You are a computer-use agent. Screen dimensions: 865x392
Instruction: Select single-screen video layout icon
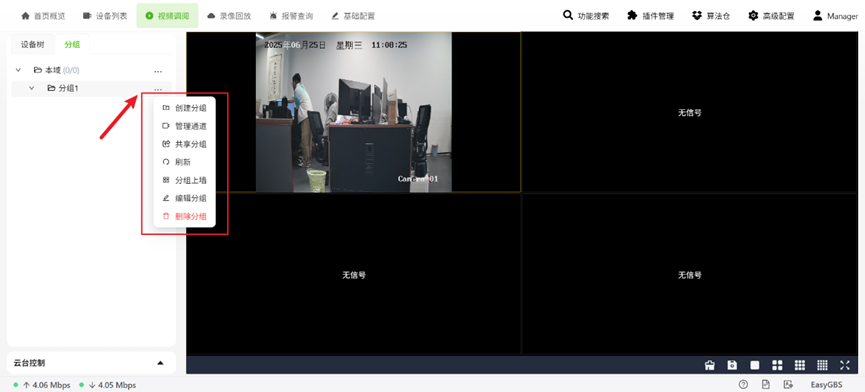click(x=755, y=365)
